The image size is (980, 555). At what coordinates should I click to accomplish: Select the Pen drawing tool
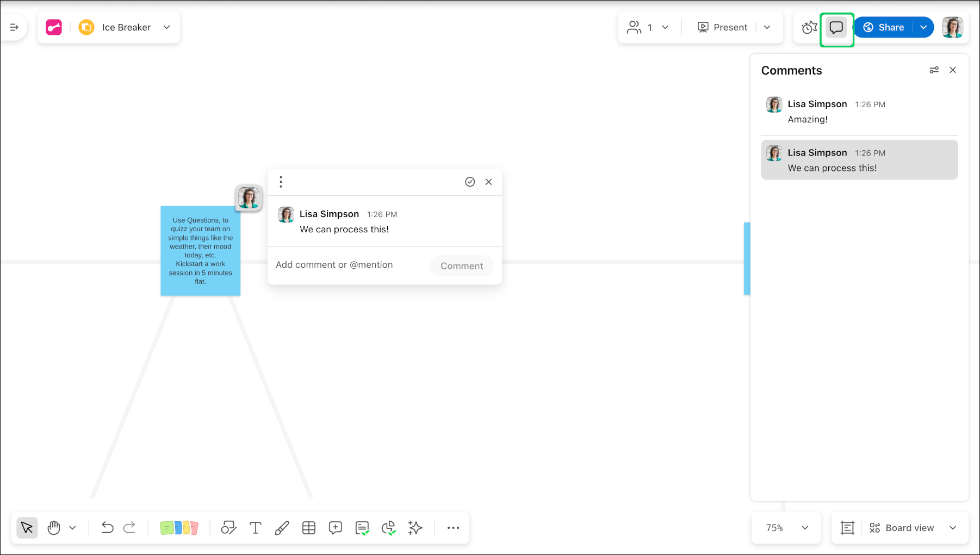click(x=282, y=528)
